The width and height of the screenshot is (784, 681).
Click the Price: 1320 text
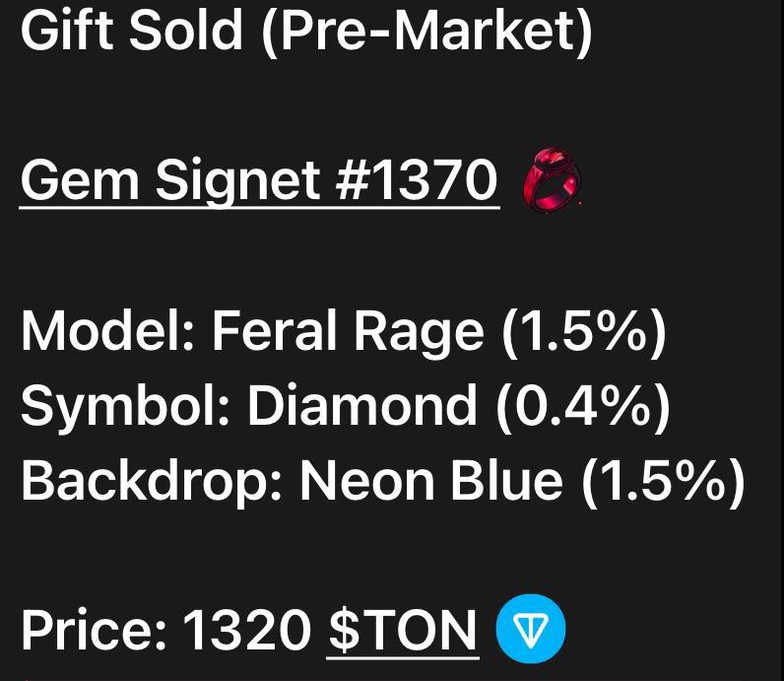[165, 629]
